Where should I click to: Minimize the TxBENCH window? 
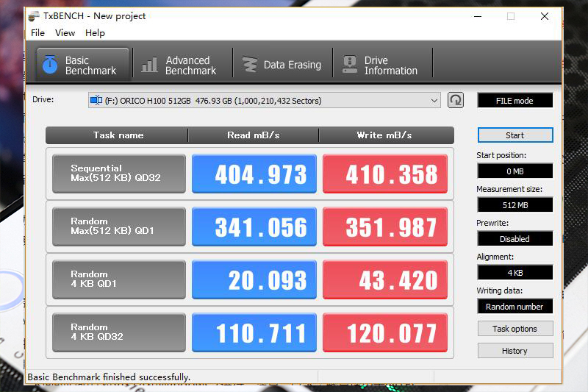[478, 16]
